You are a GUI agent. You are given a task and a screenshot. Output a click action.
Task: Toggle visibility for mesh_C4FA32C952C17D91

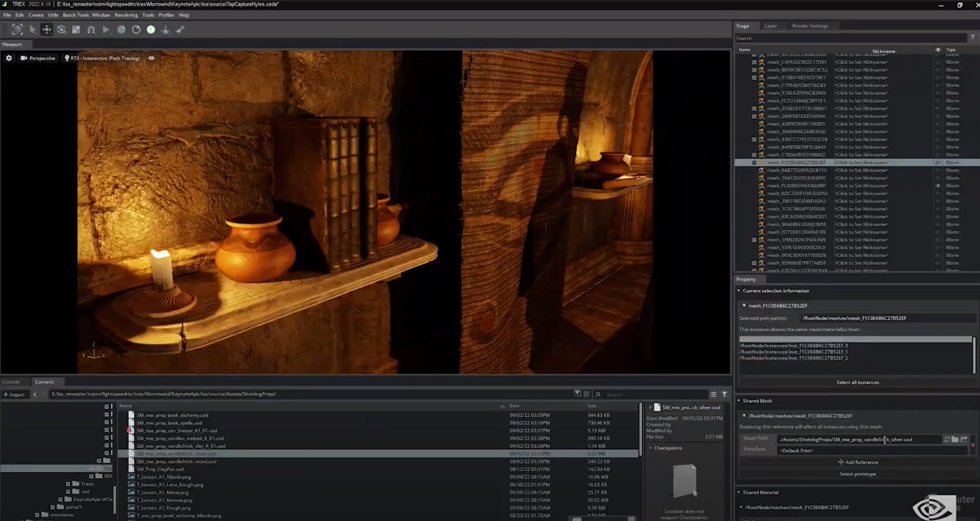click(x=938, y=62)
